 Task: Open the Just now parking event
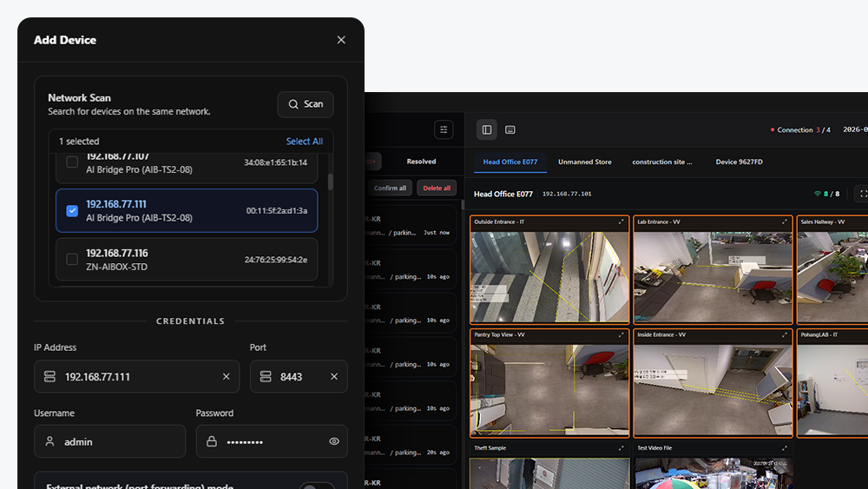tap(411, 227)
